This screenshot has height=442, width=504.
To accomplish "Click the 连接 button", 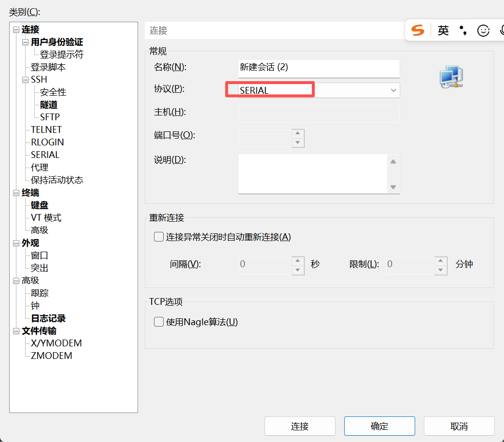I will [x=300, y=426].
